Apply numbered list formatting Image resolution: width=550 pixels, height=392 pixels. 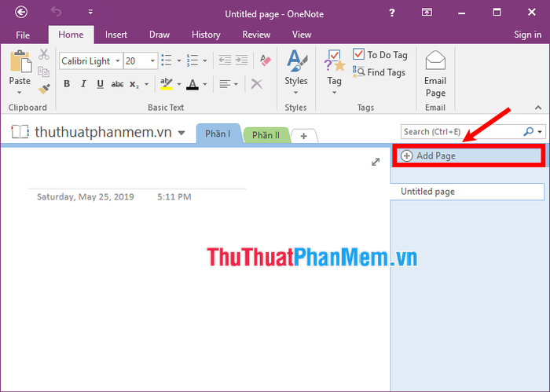(x=192, y=60)
